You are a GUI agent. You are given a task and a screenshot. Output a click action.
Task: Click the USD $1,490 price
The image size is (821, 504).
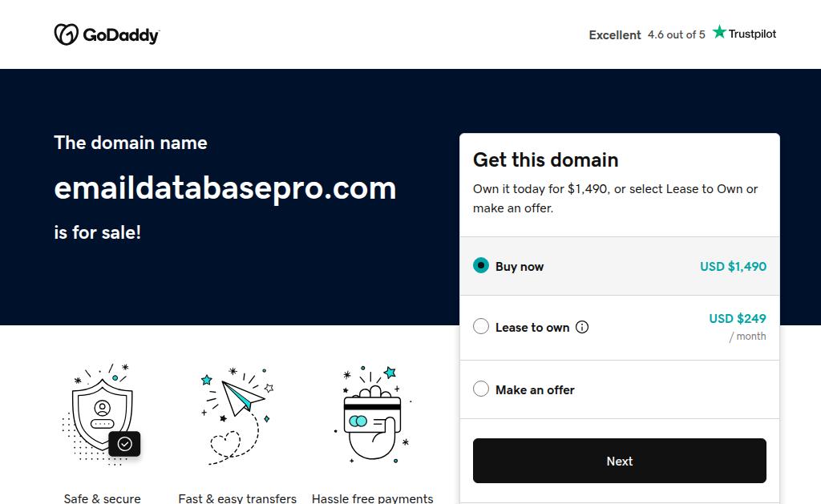pyautogui.click(x=733, y=266)
